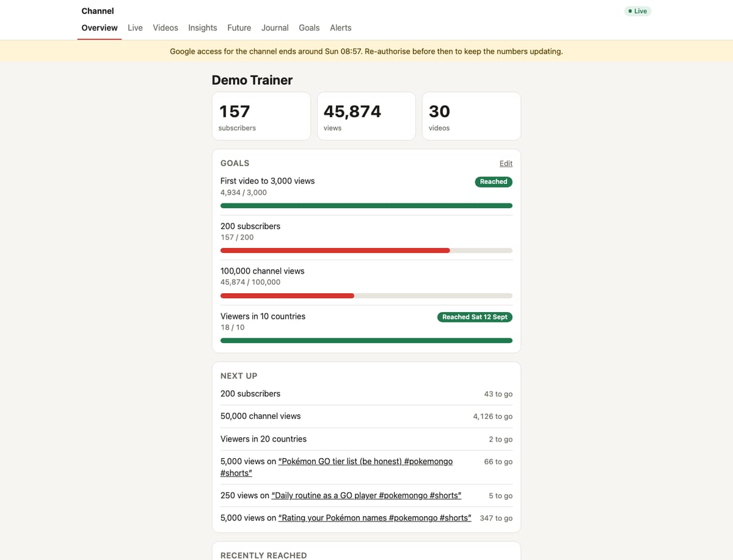Go to the Insights tab

(x=203, y=28)
